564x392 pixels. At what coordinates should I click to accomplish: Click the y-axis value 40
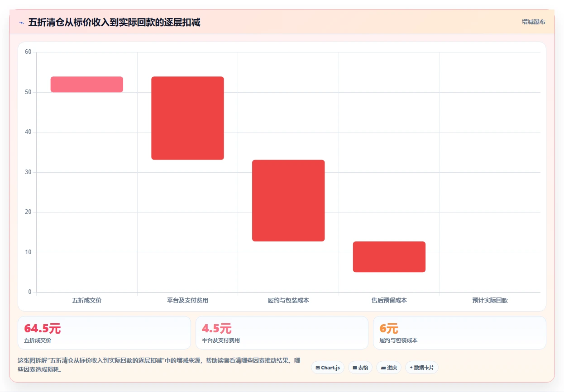[x=28, y=132]
